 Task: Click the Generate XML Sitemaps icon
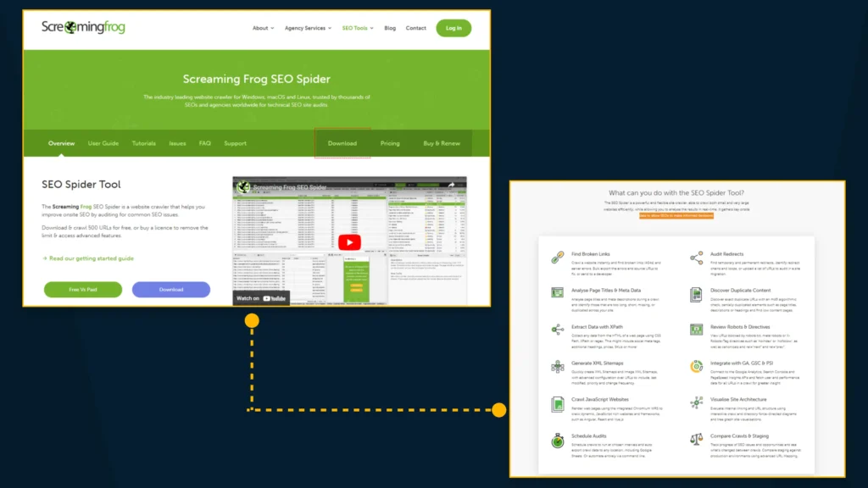coord(558,367)
